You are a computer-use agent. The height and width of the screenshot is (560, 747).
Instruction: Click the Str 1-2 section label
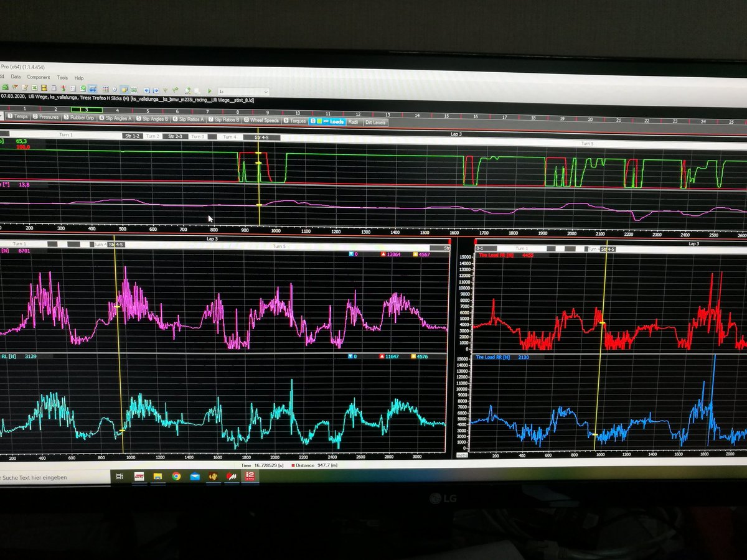(x=133, y=136)
